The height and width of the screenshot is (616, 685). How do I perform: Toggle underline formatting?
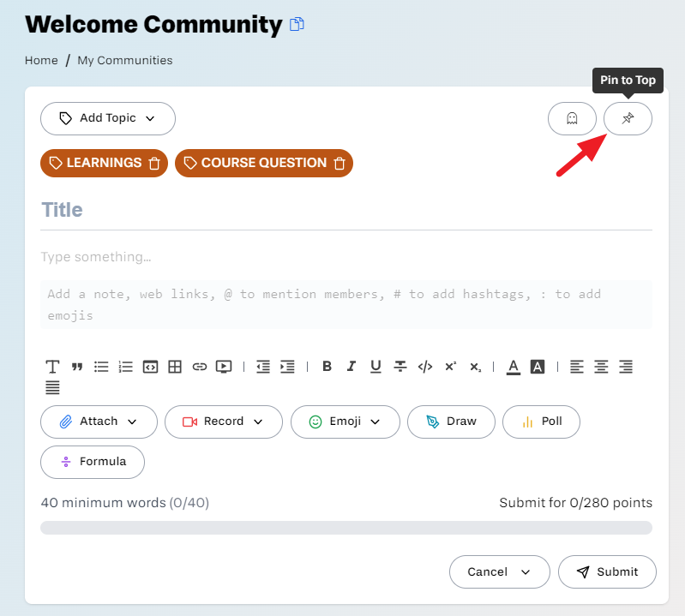[x=376, y=367]
